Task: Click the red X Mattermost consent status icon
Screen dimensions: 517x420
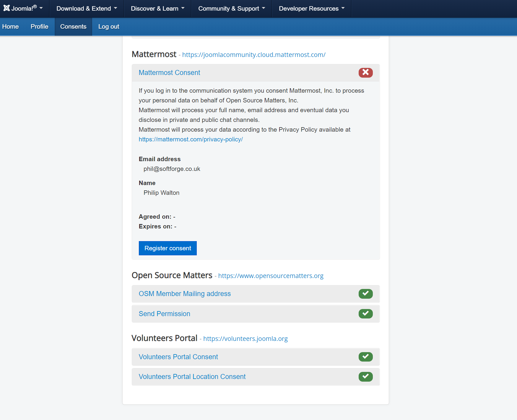Action: pos(365,73)
